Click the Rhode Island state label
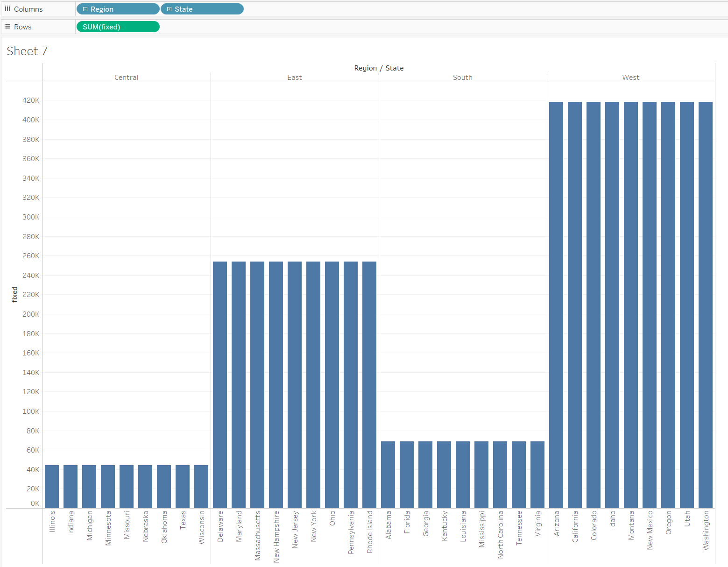Viewport: 728px width, 567px height. click(369, 532)
